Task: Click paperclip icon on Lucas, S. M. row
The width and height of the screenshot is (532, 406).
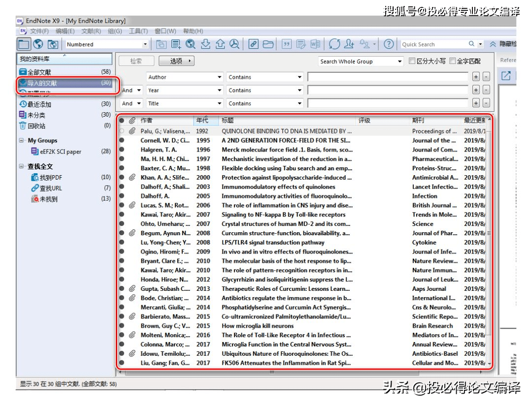Action: click(133, 205)
